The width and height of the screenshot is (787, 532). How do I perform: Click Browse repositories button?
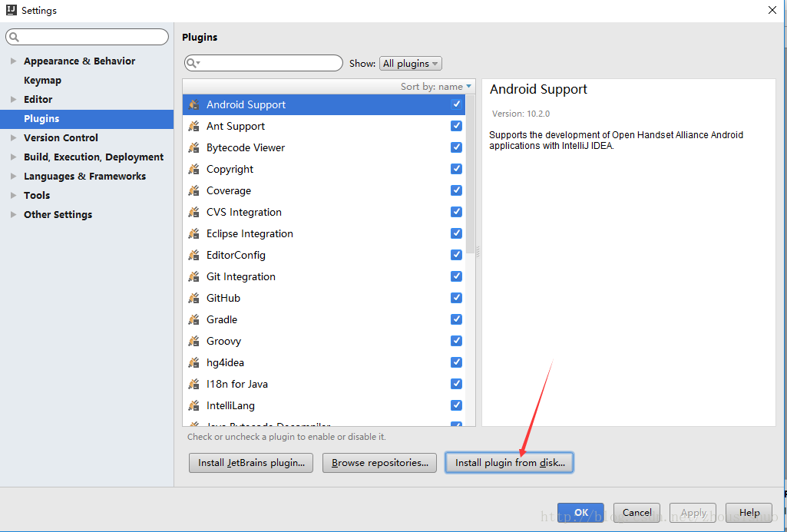pyautogui.click(x=380, y=463)
